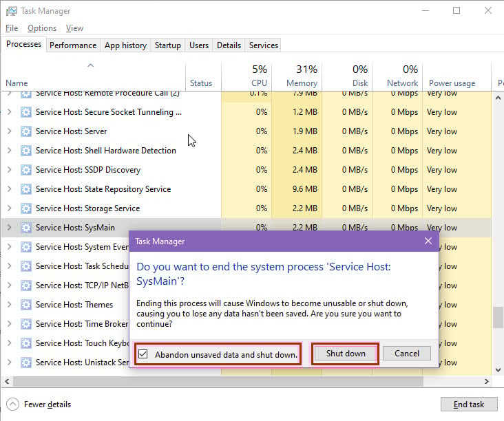
Task: Click the End task button
Action: 468,404
